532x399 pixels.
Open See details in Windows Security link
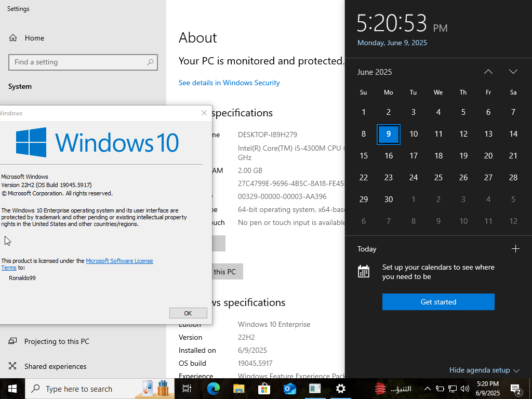click(229, 83)
